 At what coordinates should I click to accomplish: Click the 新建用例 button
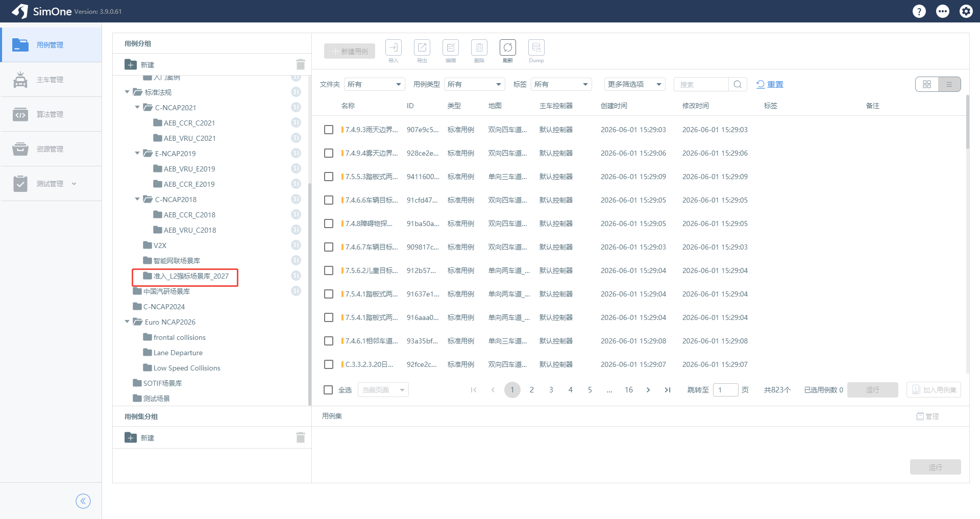[x=350, y=51]
